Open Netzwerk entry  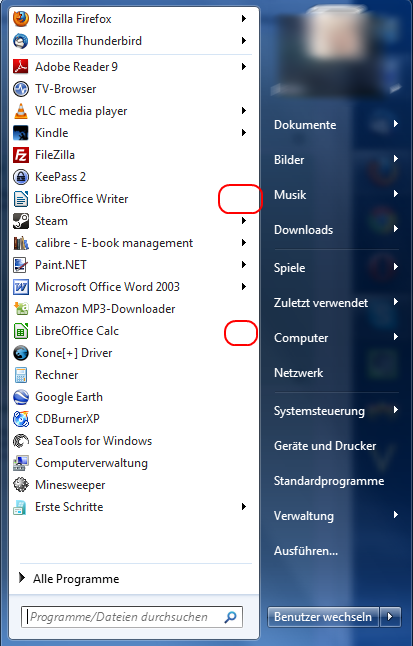[x=298, y=373]
